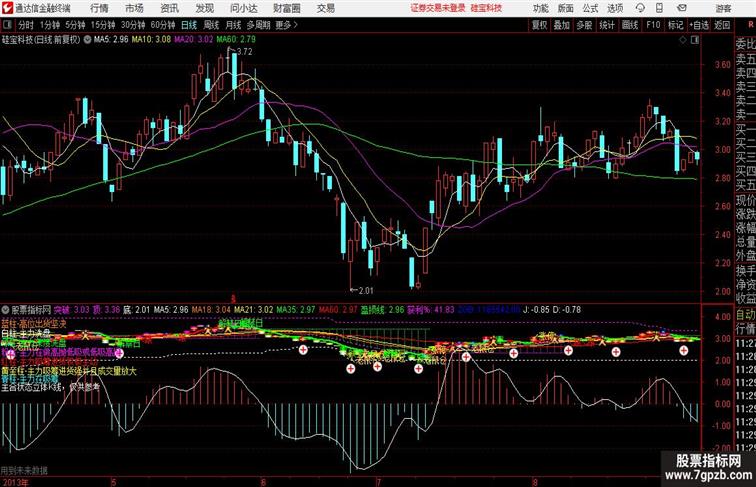Click the 硅宝科技 stock name in title bar

[x=486, y=8]
